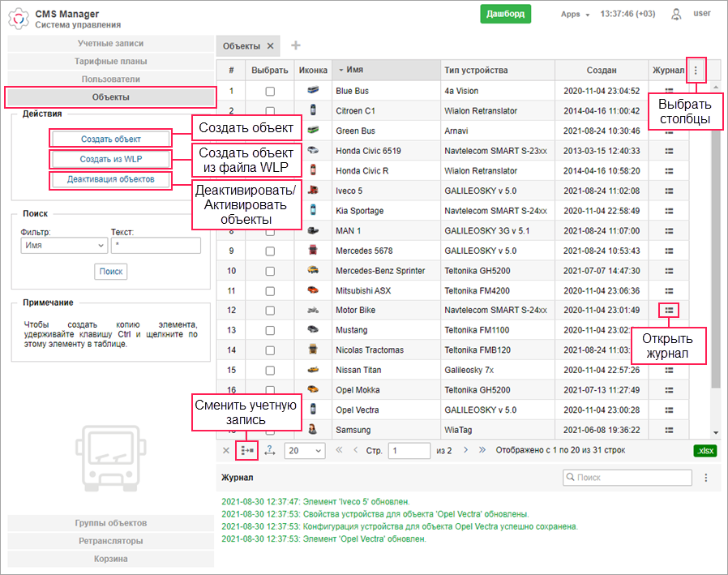
Task: Click Деактивация объектов button
Action: (x=110, y=179)
